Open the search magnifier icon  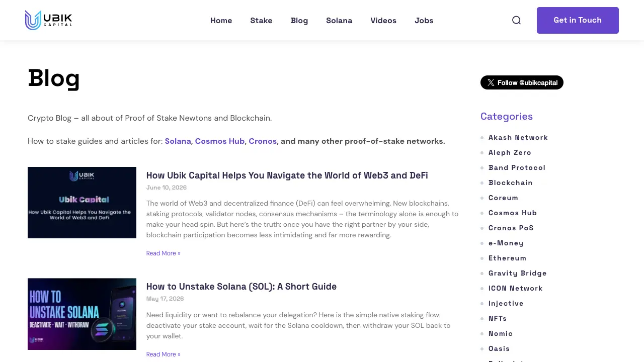[516, 20]
